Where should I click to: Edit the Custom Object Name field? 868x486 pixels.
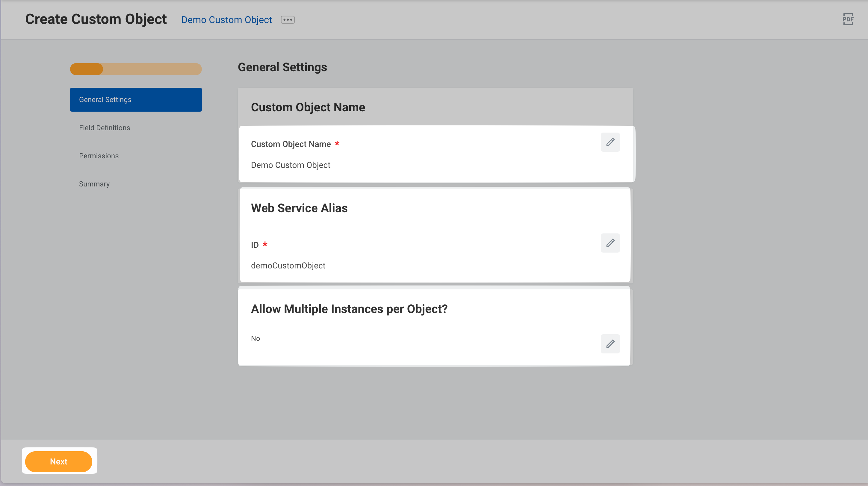(x=610, y=142)
